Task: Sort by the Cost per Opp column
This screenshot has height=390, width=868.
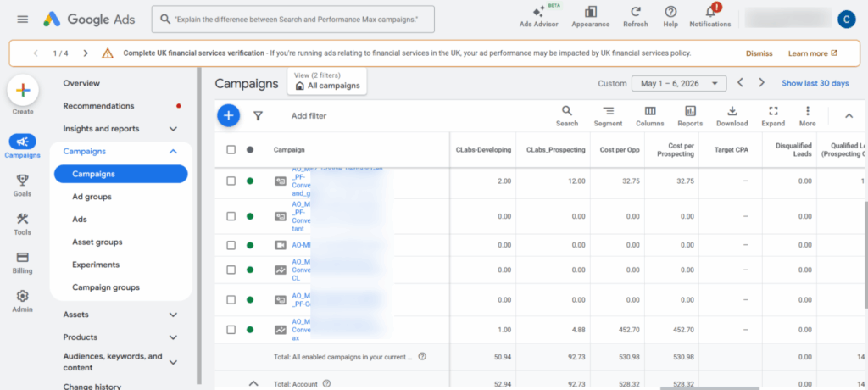Action: click(x=620, y=149)
